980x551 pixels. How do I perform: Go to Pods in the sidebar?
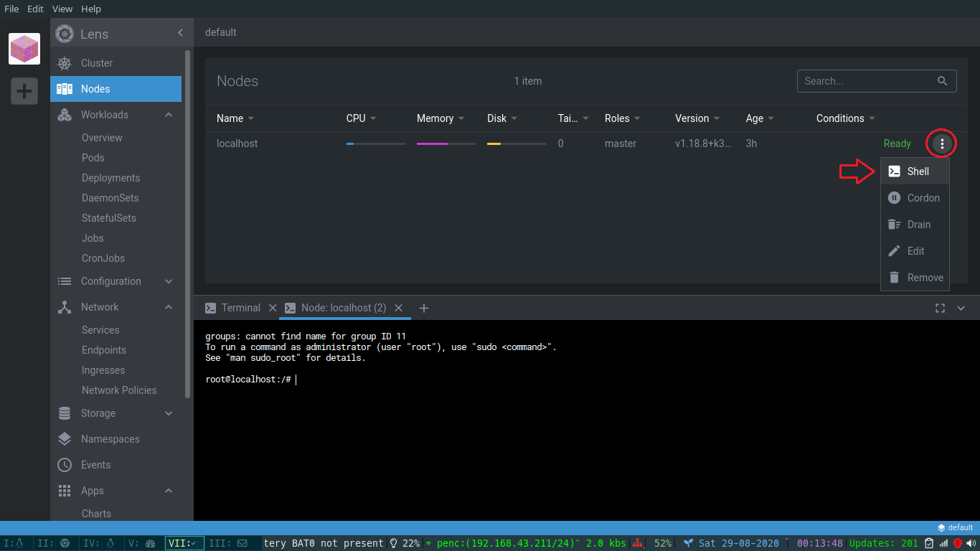[93, 158]
